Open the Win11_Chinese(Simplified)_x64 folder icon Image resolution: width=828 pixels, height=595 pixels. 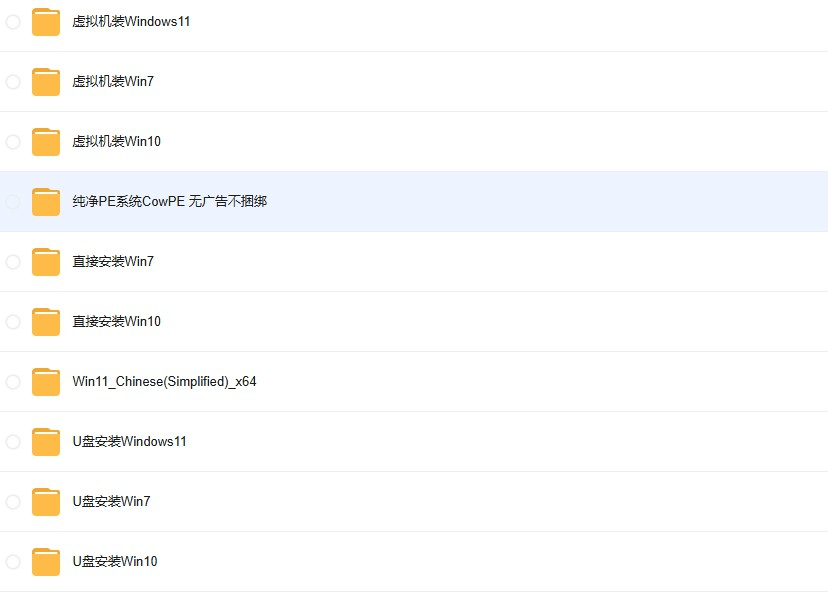[x=46, y=382]
